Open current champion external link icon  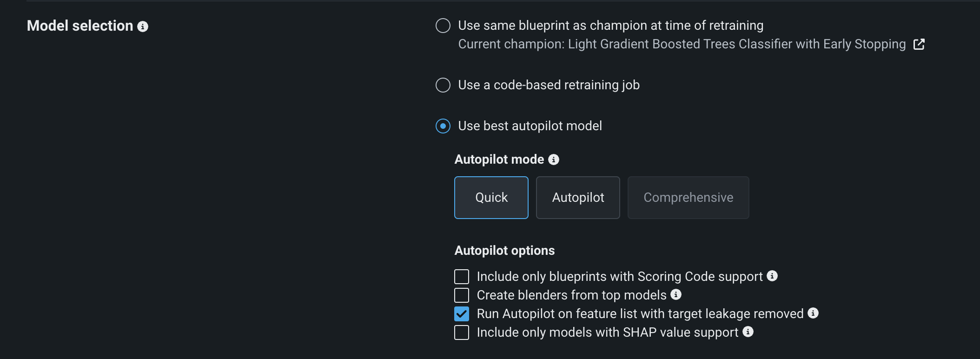(919, 44)
